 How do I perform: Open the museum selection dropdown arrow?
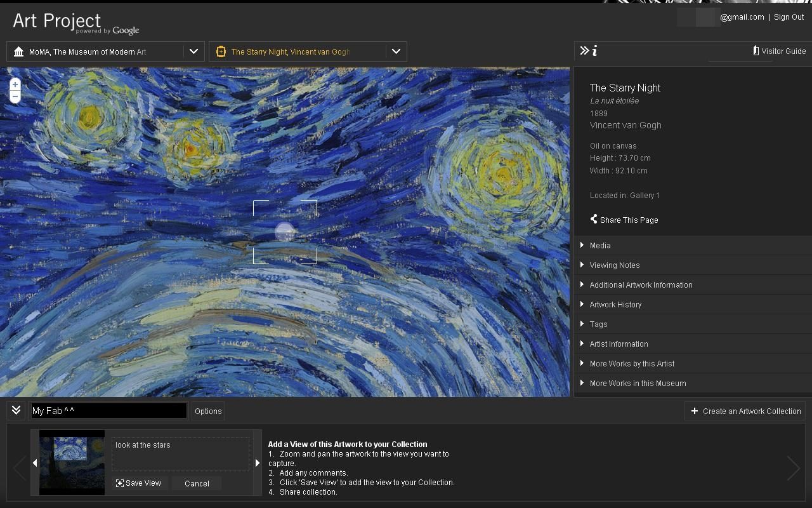point(193,51)
